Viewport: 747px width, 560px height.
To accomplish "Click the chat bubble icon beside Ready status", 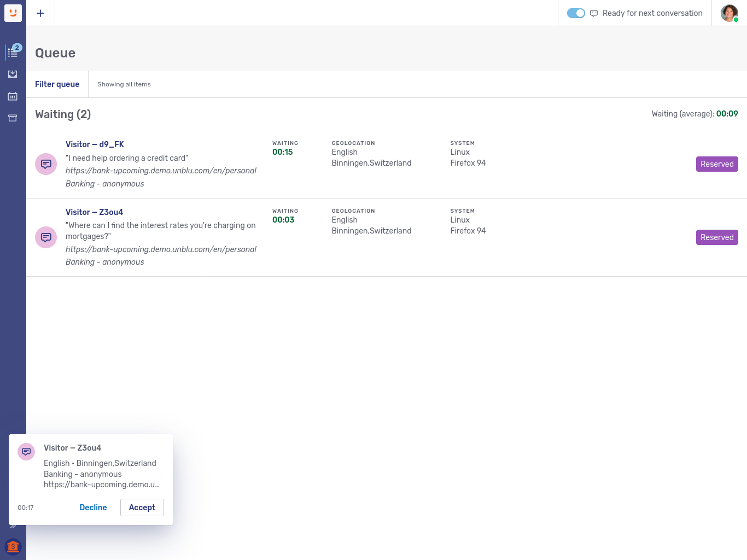I will [594, 13].
